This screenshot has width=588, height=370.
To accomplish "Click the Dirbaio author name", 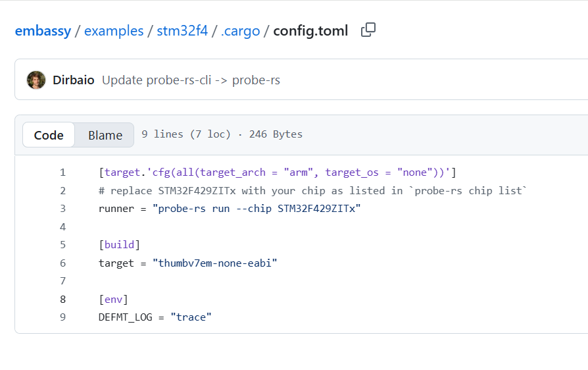I will tap(73, 80).
